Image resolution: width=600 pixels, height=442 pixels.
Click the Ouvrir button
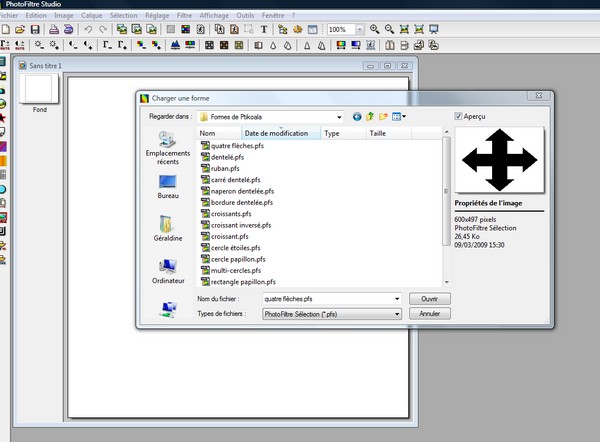pos(429,299)
